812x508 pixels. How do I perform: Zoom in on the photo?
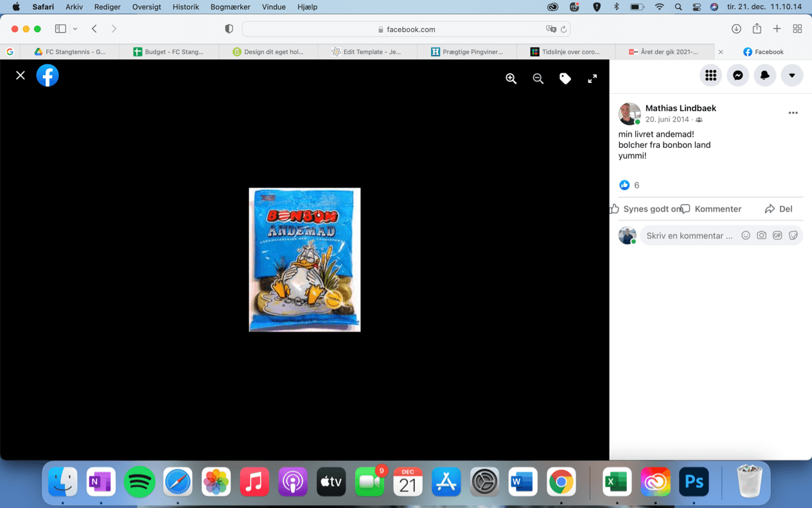pyautogui.click(x=511, y=78)
